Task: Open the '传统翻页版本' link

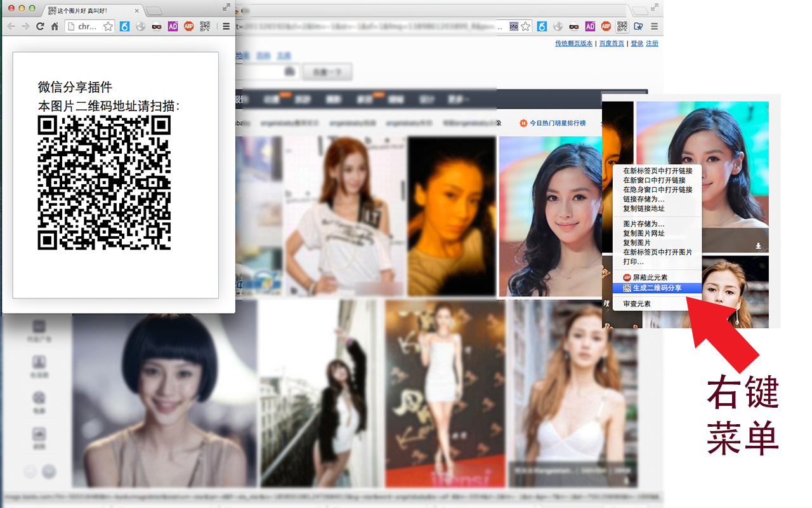Action: pos(573,44)
